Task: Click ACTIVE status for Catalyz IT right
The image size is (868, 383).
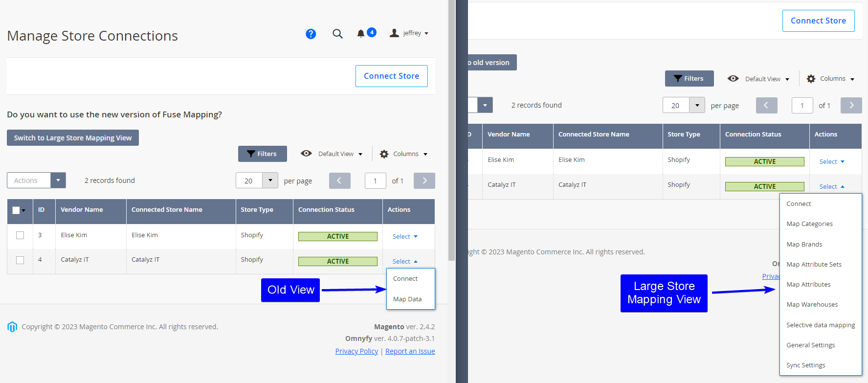Action: point(765,186)
